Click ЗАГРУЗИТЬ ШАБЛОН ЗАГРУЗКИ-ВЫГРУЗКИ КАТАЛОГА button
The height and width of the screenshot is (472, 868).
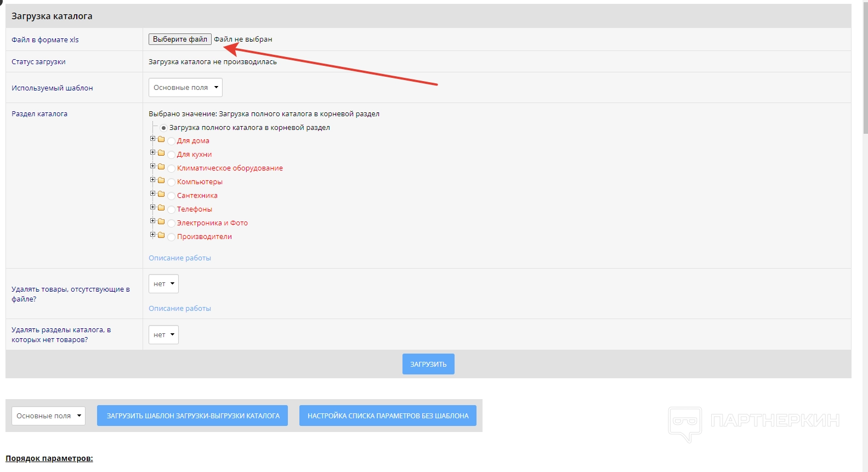coord(192,416)
